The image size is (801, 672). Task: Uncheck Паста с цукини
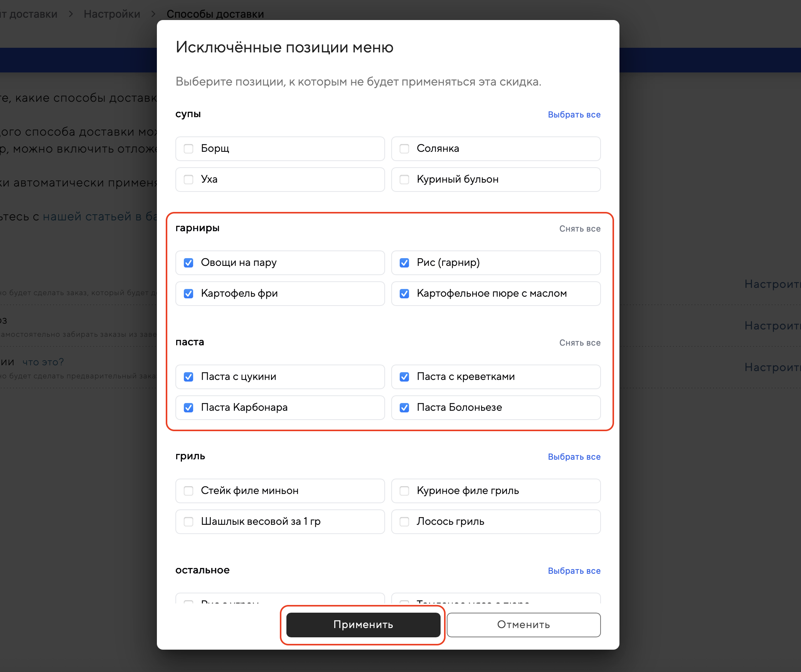coord(188,377)
